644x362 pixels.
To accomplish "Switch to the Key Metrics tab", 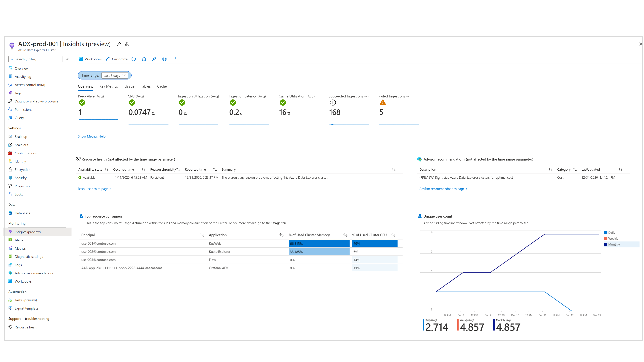I will pyautogui.click(x=109, y=86).
